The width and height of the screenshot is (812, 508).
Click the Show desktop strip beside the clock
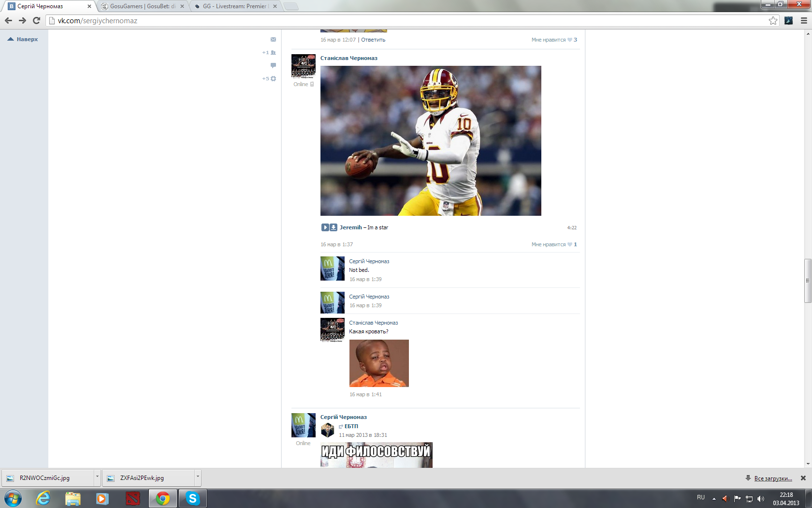pyautogui.click(x=809, y=498)
